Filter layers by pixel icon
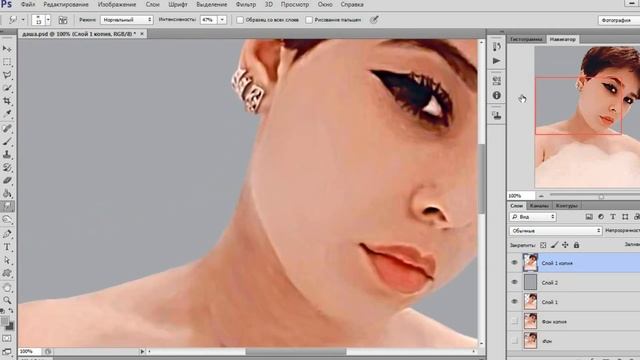Viewport: 640px width, 360px height. click(589, 217)
